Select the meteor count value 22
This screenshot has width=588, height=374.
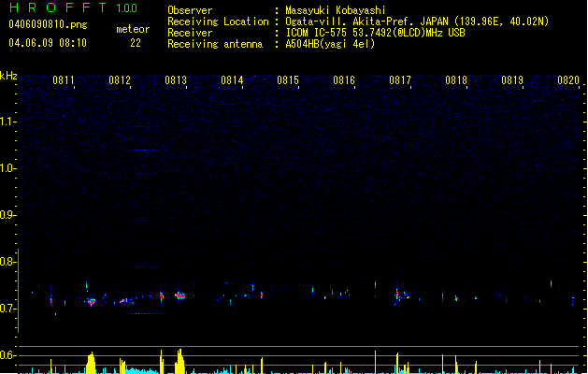click(136, 43)
